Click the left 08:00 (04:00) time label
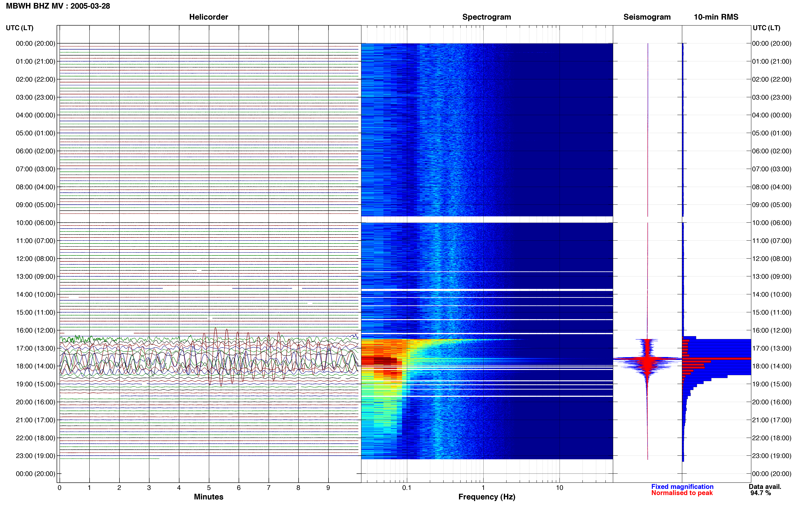Screen dimensions: 812x508 tap(36, 187)
